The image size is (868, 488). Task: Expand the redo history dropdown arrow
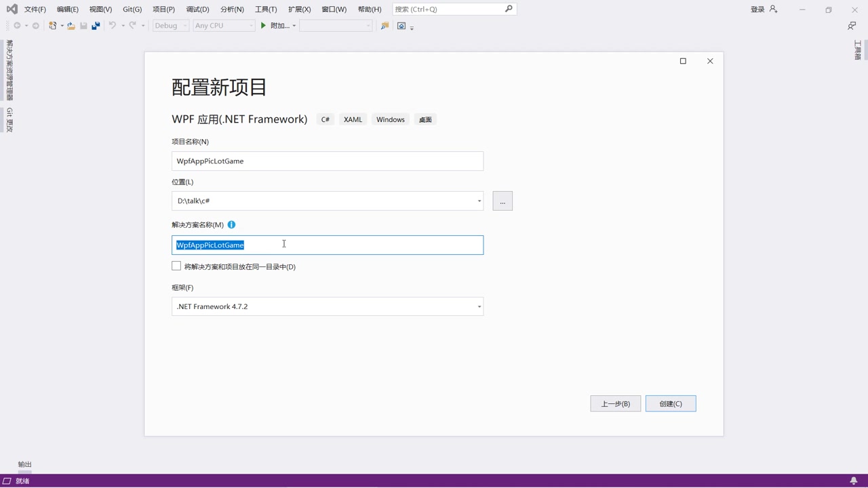[x=143, y=26]
